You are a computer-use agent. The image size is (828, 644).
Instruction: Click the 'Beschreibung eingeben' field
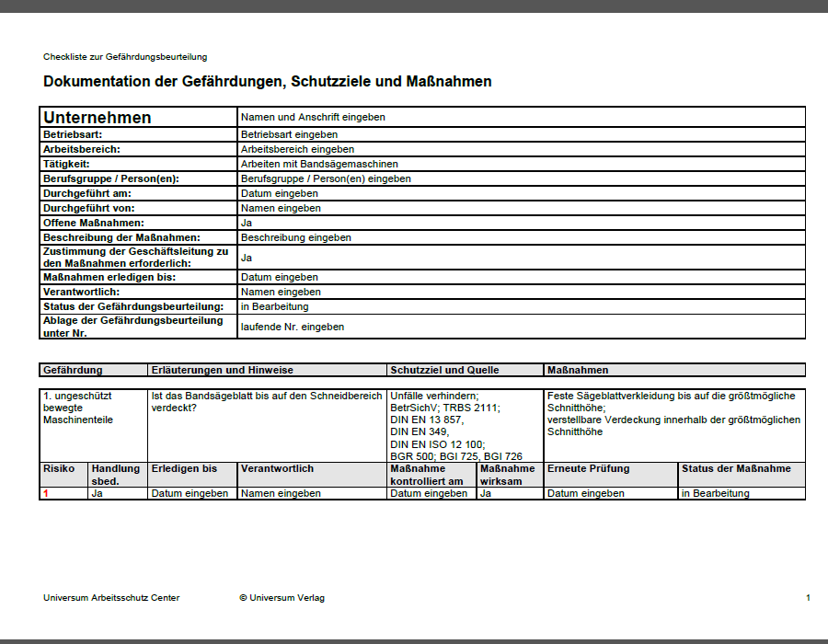coord(522,238)
